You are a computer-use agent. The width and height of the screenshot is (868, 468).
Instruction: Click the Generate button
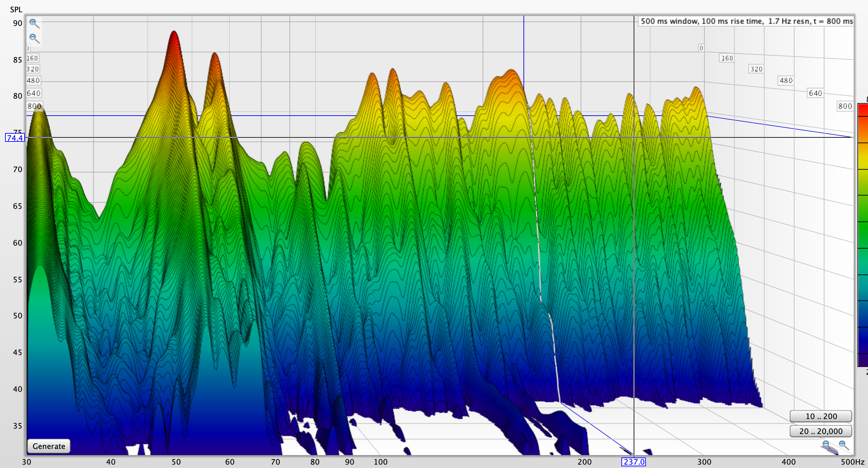tap(49, 446)
